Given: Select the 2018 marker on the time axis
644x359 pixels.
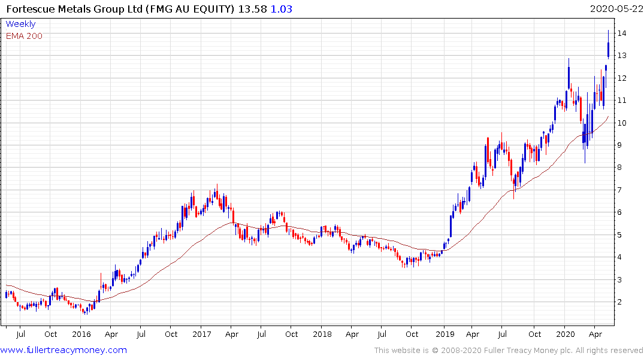Looking at the screenshot, I should coord(322,334).
